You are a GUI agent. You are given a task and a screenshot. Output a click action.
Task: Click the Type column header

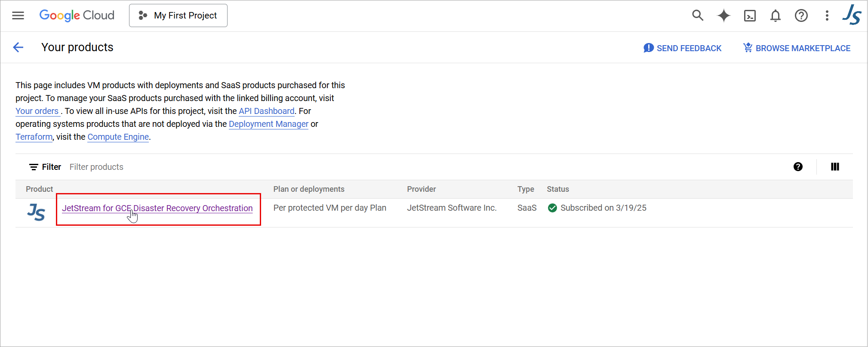pyautogui.click(x=526, y=189)
